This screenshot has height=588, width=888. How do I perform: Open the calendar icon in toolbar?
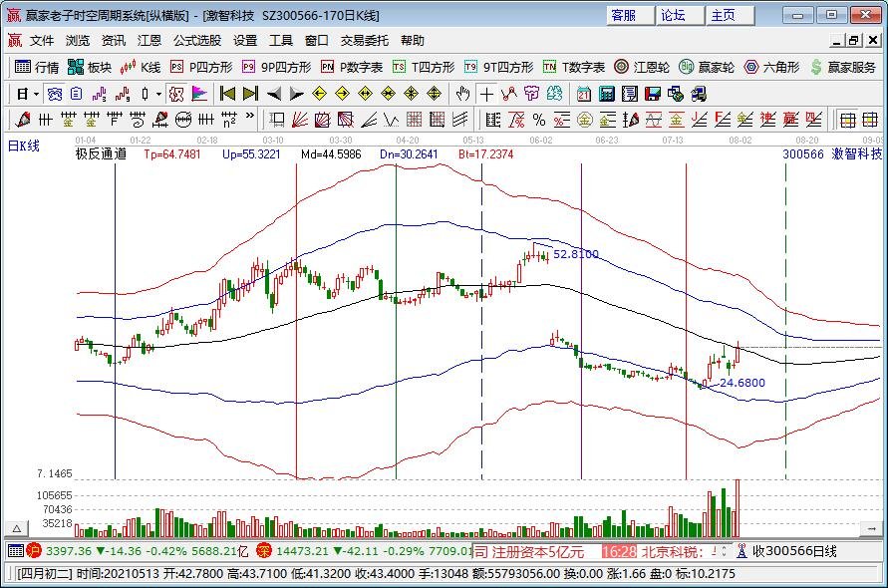[x=581, y=94]
